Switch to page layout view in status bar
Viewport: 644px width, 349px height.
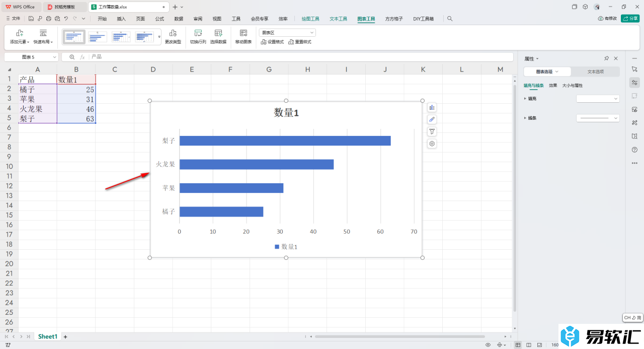click(529, 345)
